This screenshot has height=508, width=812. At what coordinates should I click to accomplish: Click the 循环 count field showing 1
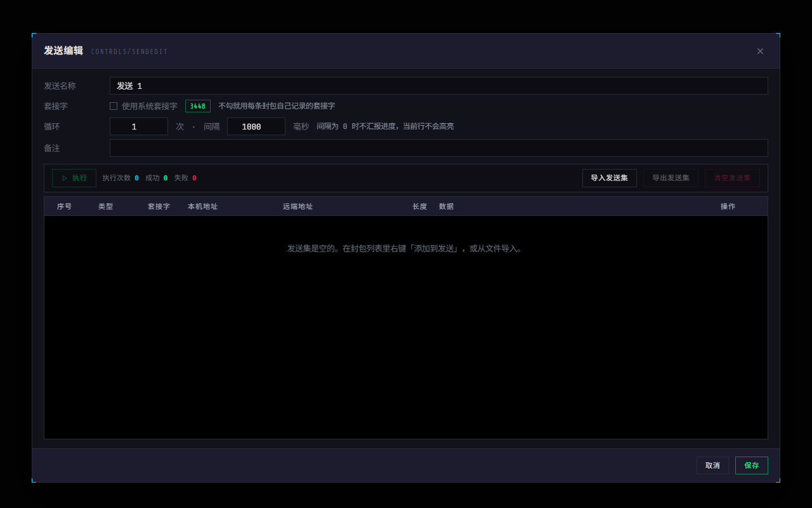click(139, 126)
